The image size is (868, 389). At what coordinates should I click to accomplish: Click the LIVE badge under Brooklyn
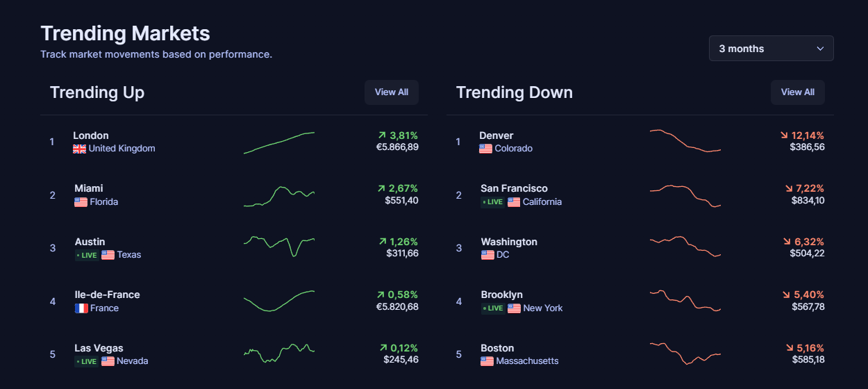tap(493, 308)
